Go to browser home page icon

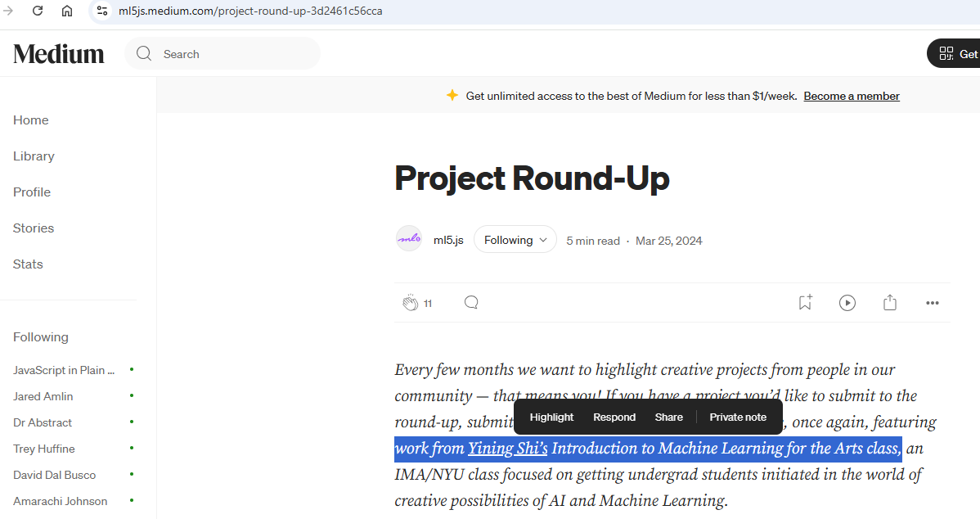coord(67,11)
